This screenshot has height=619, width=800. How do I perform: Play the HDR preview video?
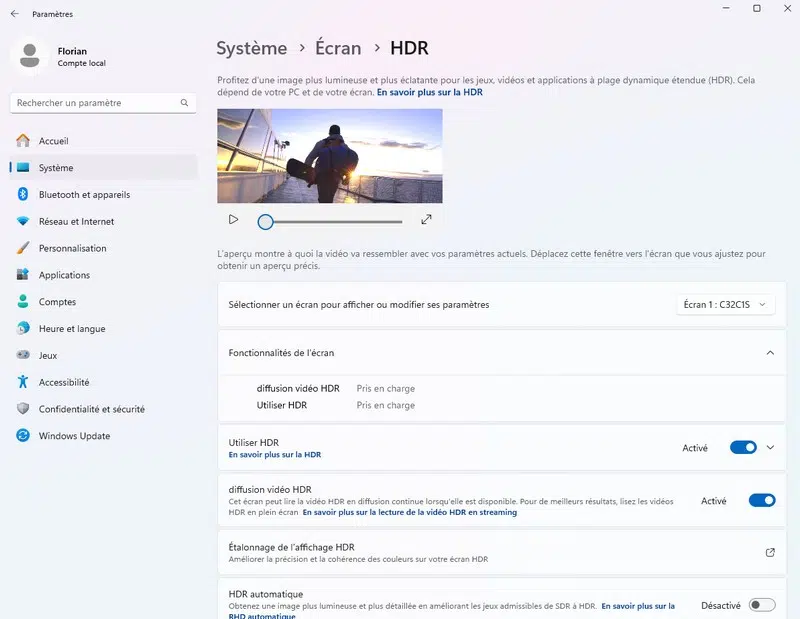click(x=233, y=220)
